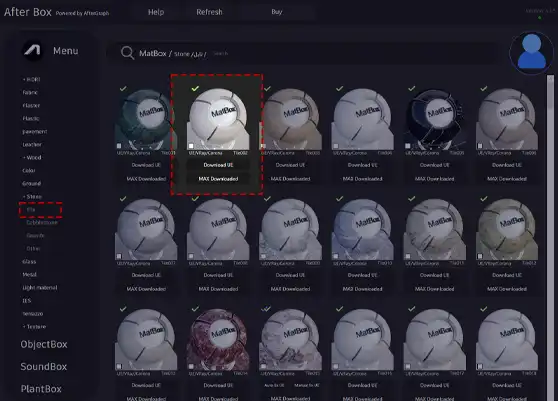
Task: Click the green version status dot
Action: [540, 18]
